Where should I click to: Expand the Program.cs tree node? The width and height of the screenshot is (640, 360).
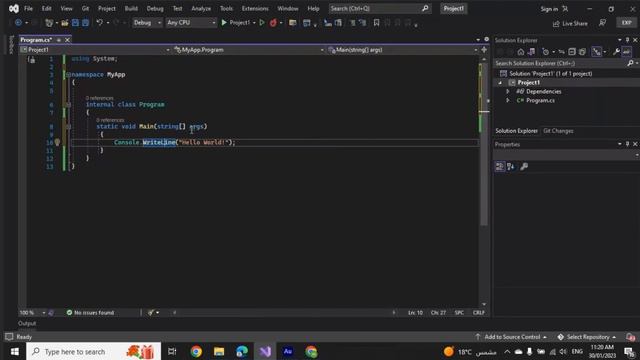tap(508, 100)
